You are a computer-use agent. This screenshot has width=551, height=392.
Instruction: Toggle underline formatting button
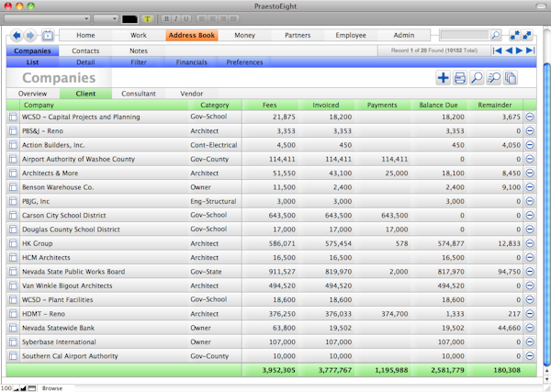[x=186, y=18]
